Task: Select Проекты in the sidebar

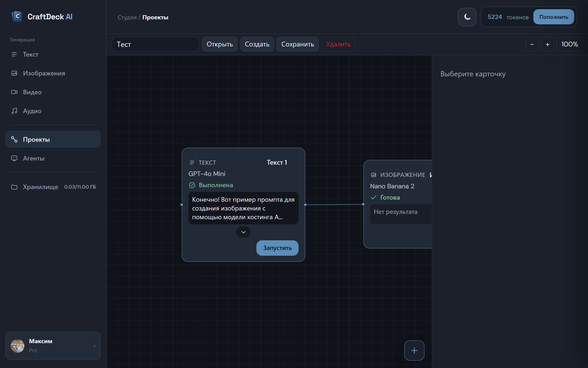Action: point(53,139)
